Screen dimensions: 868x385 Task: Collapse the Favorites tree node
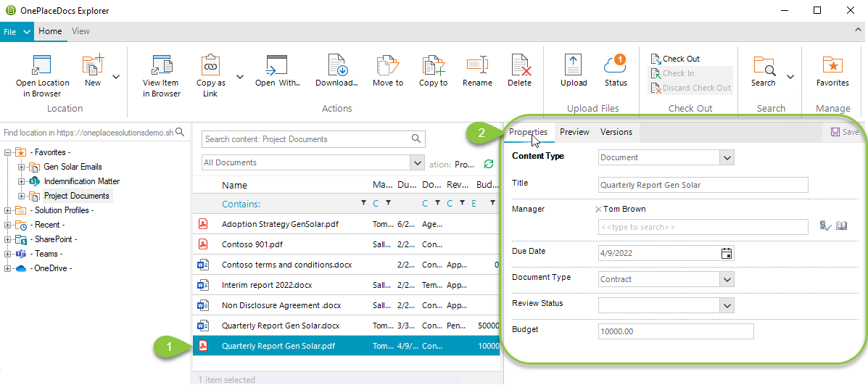pyautogui.click(x=8, y=152)
